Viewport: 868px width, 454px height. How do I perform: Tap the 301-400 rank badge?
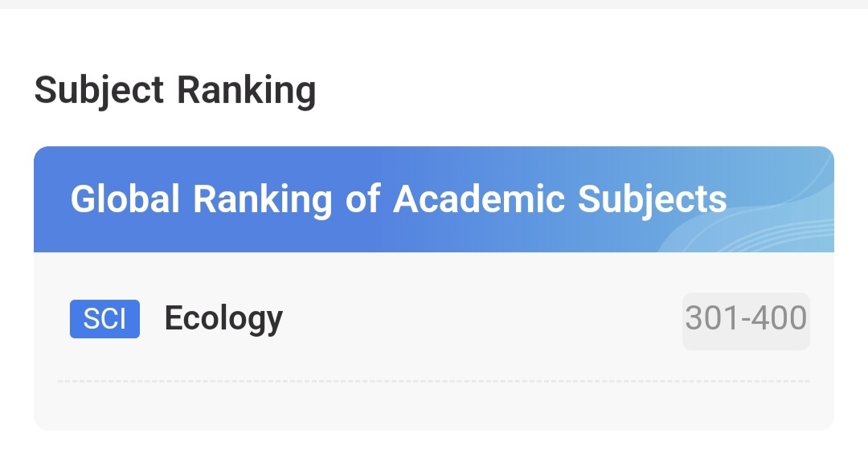(x=746, y=320)
